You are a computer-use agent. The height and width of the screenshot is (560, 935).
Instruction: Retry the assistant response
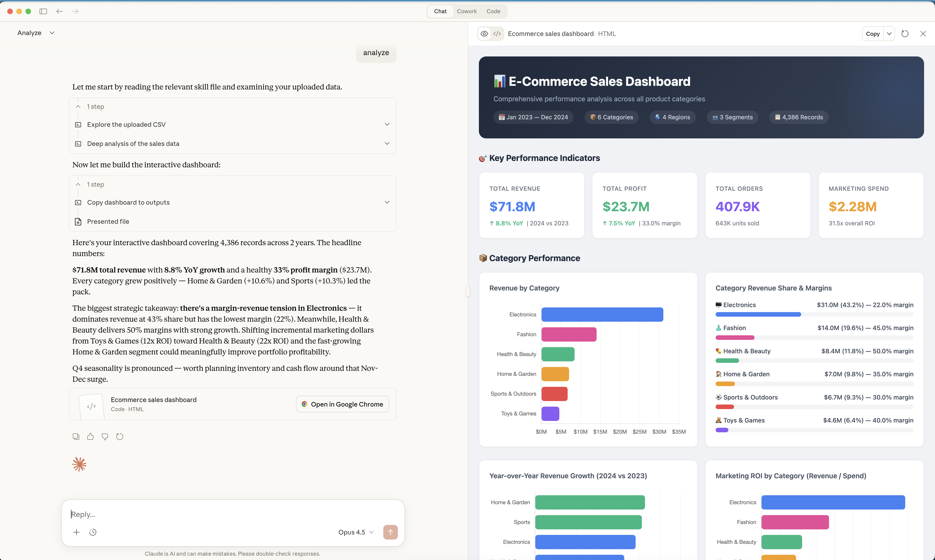tap(120, 437)
